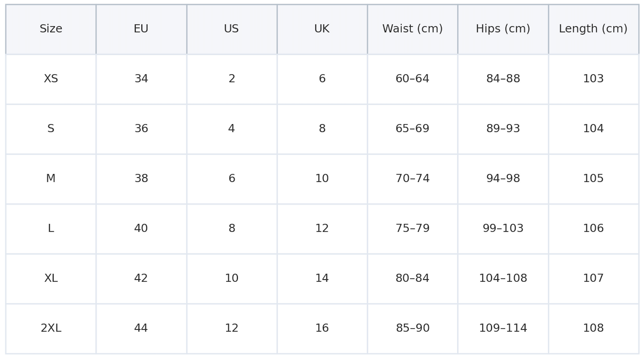Viewport: 644px width, 359px height.
Task: Click the Hips (cm) header
Action: [x=503, y=29]
